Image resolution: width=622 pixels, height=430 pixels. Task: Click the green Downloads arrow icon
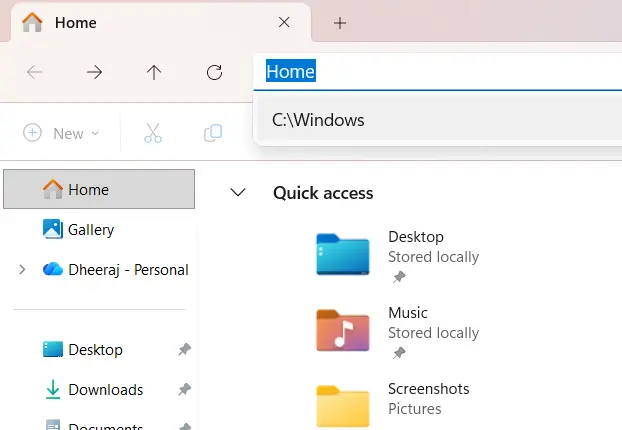tap(53, 389)
